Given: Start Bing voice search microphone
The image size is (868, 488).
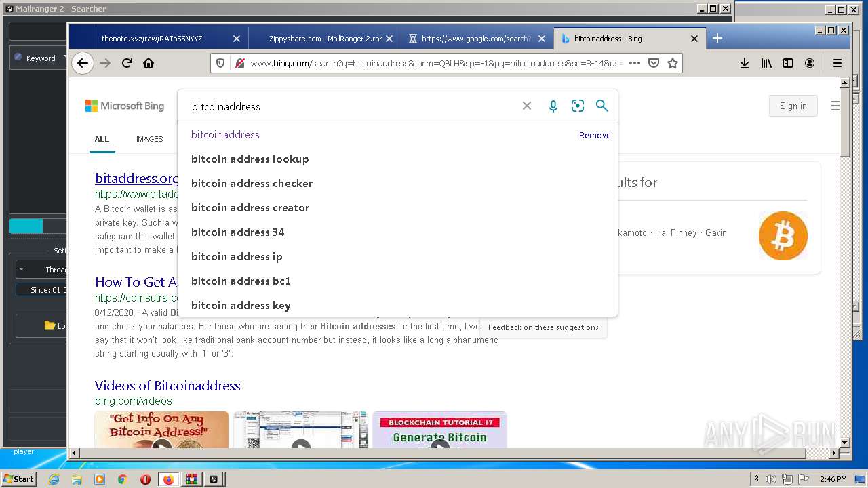Looking at the screenshot, I should (x=553, y=106).
